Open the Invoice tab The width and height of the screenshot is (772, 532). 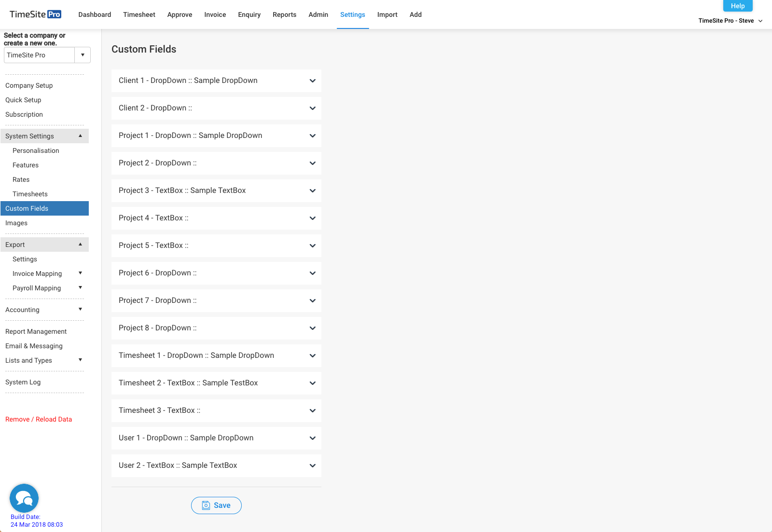[x=215, y=14]
